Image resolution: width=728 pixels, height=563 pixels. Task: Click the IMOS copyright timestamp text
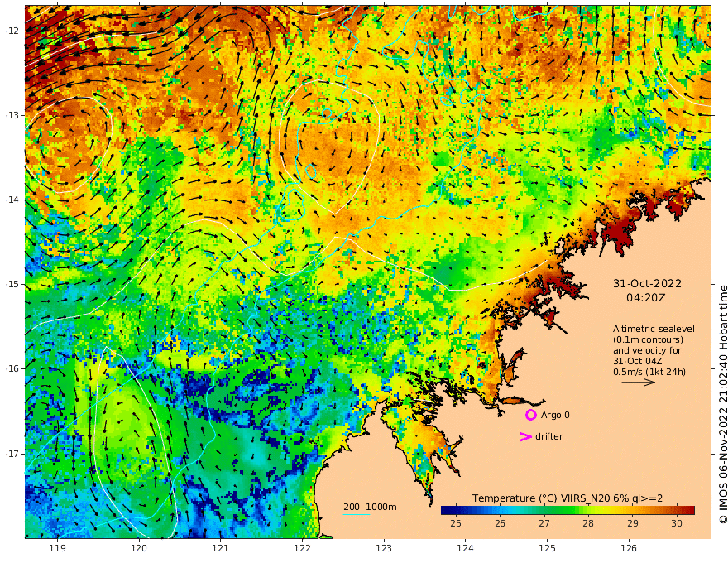click(723, 404)
